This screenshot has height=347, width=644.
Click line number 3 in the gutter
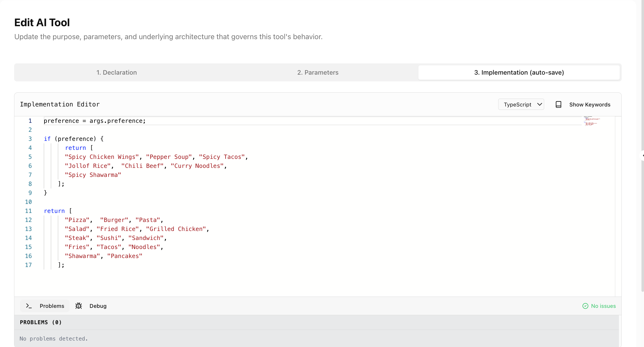pos(30,139)
